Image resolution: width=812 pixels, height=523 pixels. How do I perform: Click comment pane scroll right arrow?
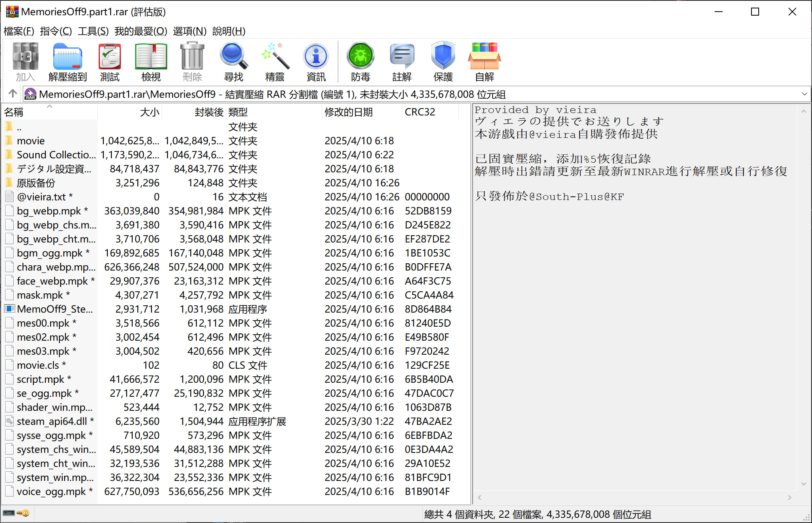point(790,497)
